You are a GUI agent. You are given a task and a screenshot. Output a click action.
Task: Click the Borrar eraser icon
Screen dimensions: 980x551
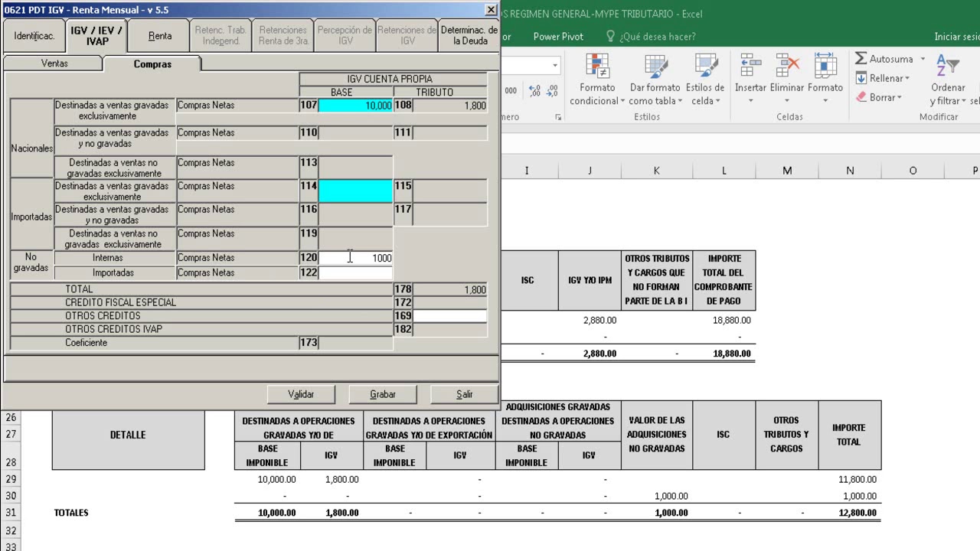(x=861, y=97)
